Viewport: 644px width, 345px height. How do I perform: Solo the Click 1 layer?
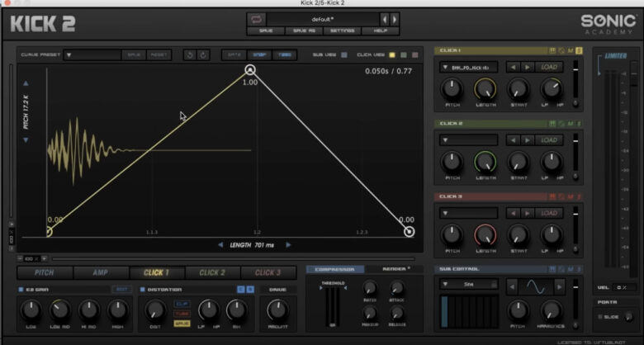coord(579,50)
